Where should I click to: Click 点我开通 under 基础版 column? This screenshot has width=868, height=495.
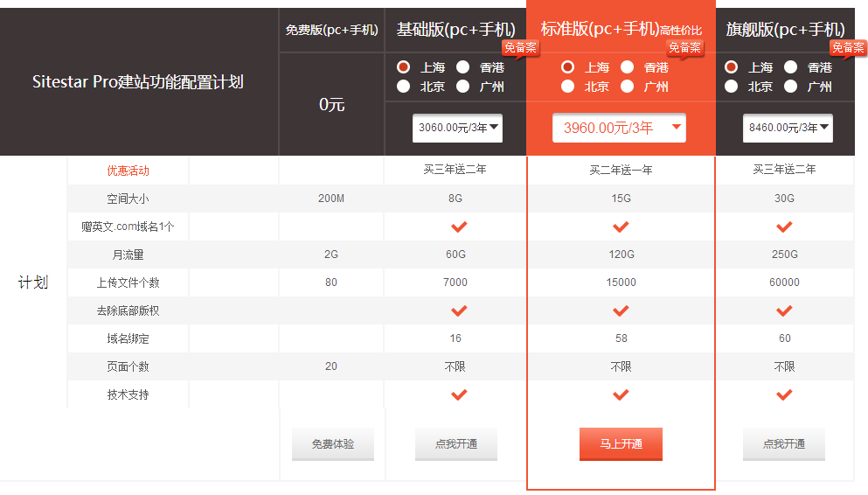pos(456,444)
